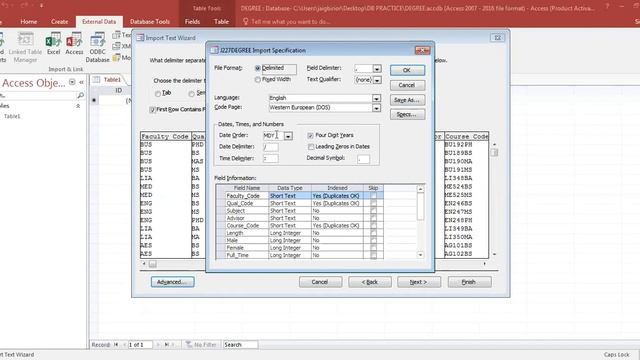Check Skip box for Subject row
The height and width of the screenshot is (360, 640).
click(373, 211)
